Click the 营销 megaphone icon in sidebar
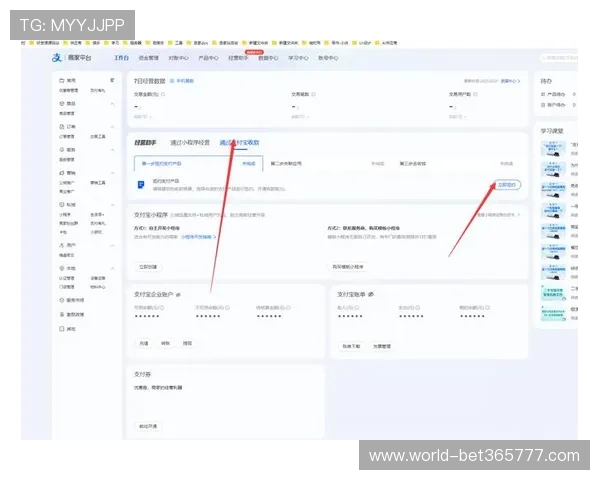Image resolution: width=600 pixels, height=480 pixels. click(62, 173)
